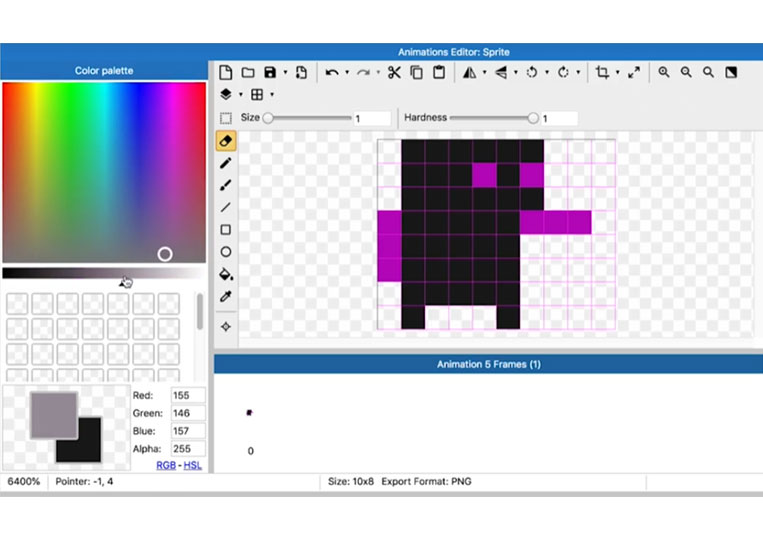Open the layers dropdown arrow
763x541 pixels.
[241, 94]
